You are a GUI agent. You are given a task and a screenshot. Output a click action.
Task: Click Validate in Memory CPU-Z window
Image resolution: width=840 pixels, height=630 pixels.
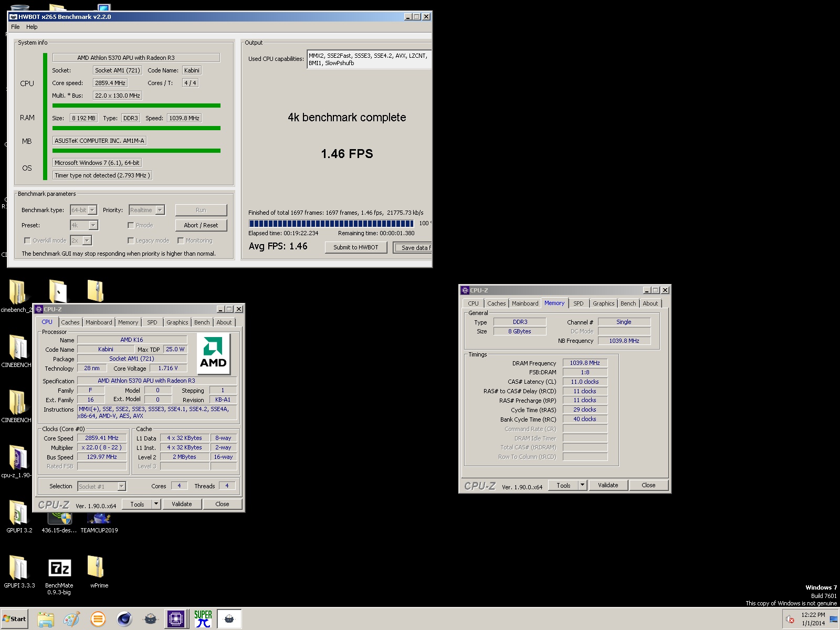pyautogui.click(x=608, y=485)
